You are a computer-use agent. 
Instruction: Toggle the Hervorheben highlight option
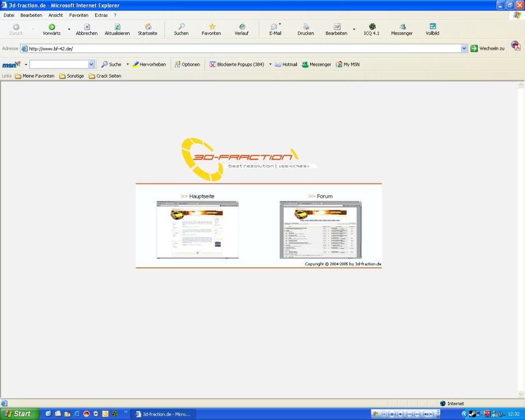[149, 65]
